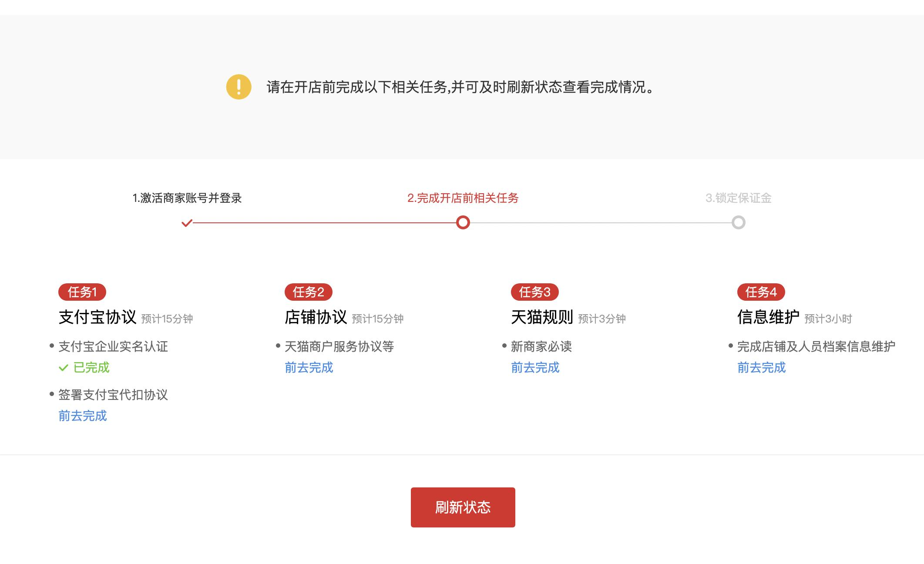The height and width of the screenshot is (564, 924).
Task: Select step label 3.锁定保证金
Action: point(739,198)
